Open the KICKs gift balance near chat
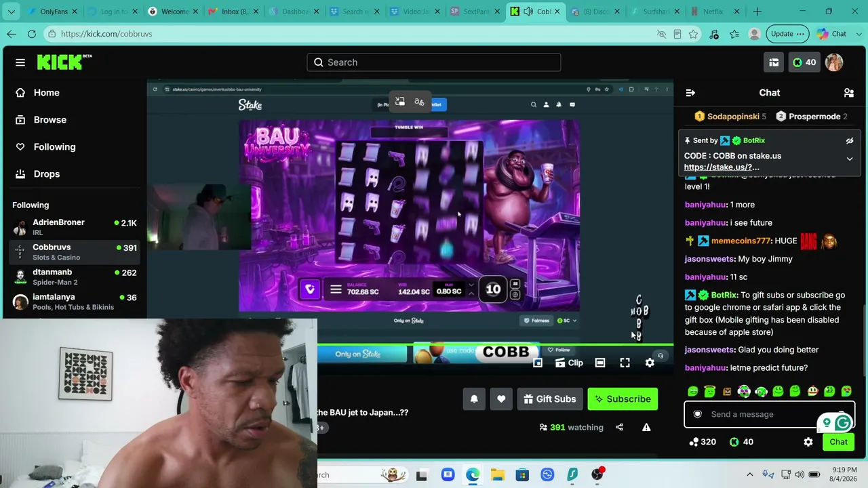The height and width of the screenshot is (488, 868). click(741, 442)
